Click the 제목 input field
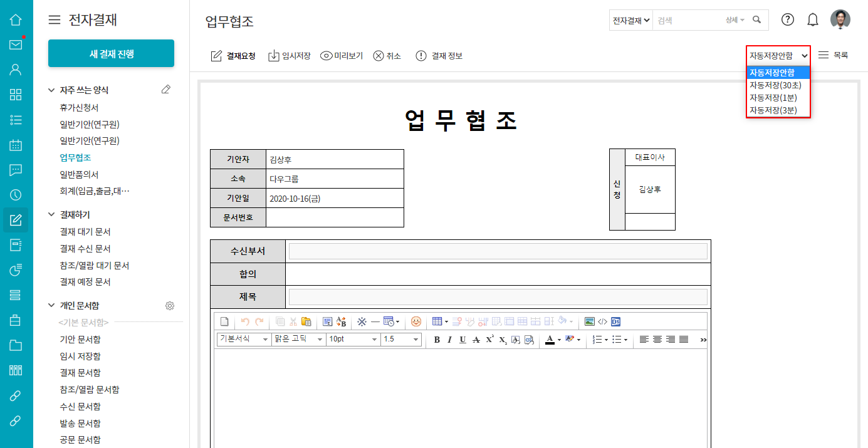 [498, 297]
